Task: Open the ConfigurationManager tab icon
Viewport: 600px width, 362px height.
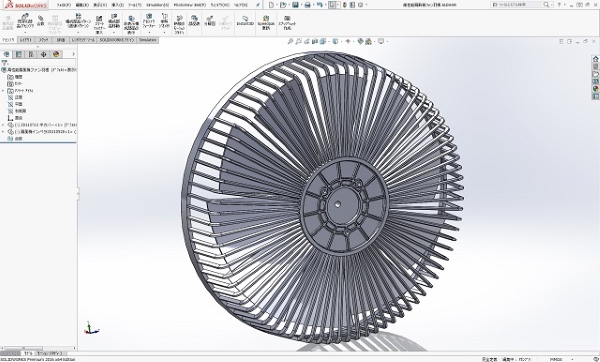Action: click(31, 54)
